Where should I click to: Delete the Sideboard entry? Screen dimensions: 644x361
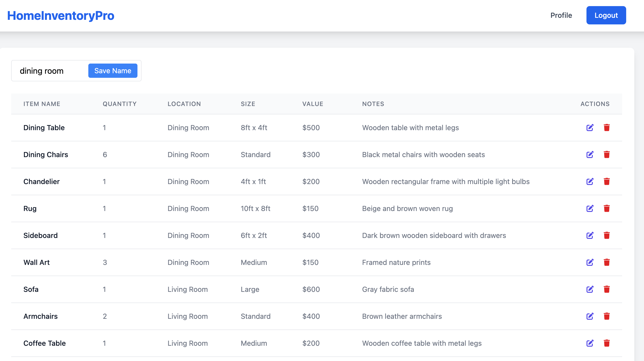coord(607,235)
